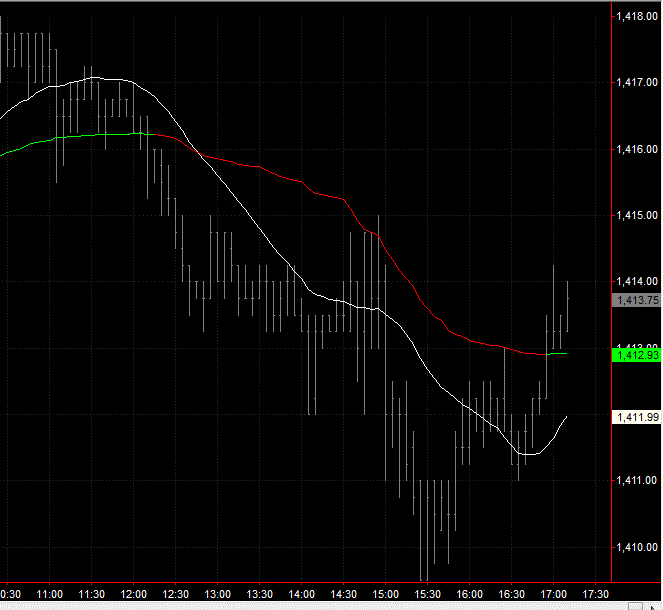
Task: Click the 1,417.00 price axis label
Action: (637, 82)
